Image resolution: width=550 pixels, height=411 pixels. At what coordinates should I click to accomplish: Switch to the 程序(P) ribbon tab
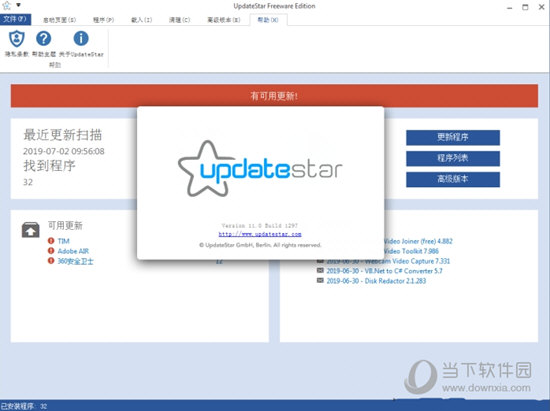coord(103,20)
